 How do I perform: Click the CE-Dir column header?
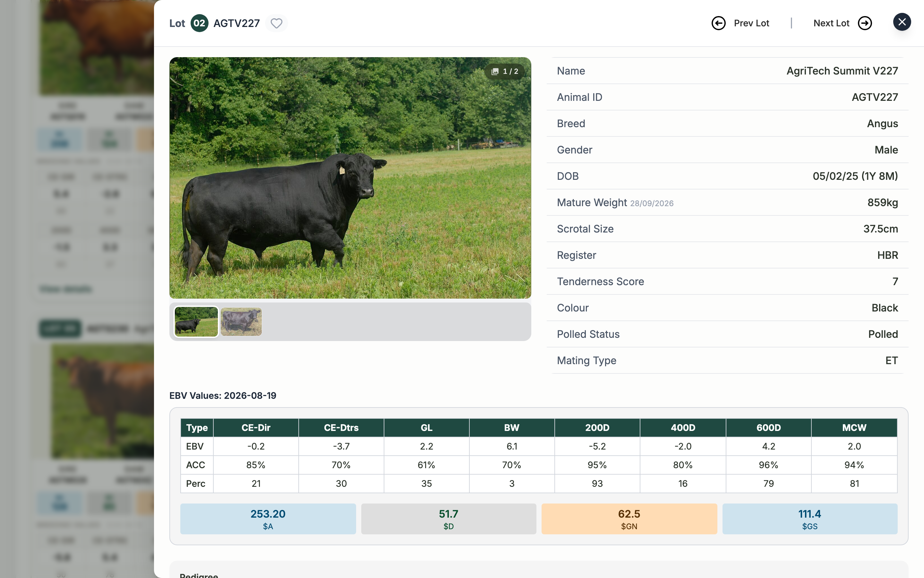click(256, 428)
